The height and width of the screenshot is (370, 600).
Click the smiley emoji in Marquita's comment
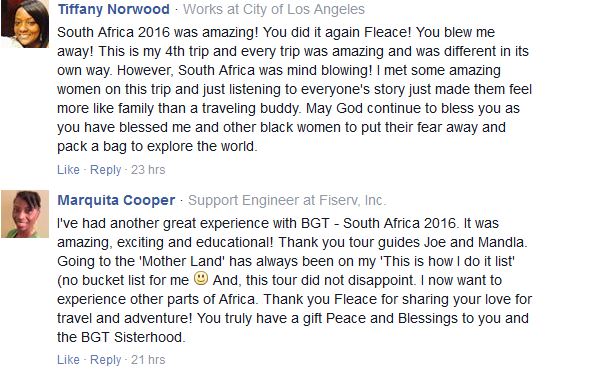[x=201, y=278]
